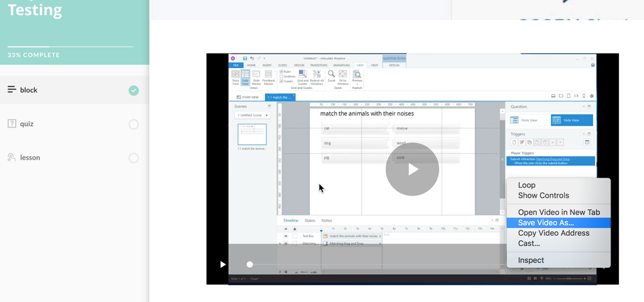644x302 pixels.
Task: Click the move trigger down arrow button
Action: [560, 142]
